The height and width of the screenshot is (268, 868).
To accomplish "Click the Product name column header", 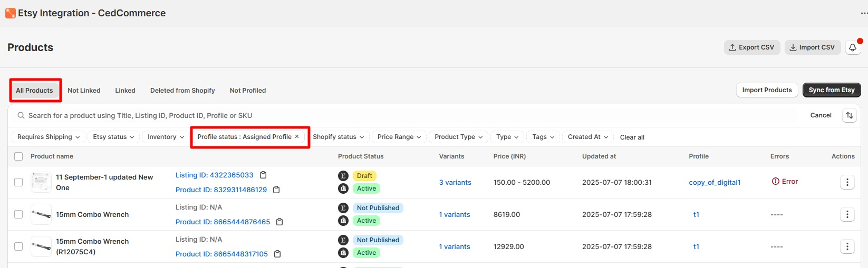I will coord(52,156).
